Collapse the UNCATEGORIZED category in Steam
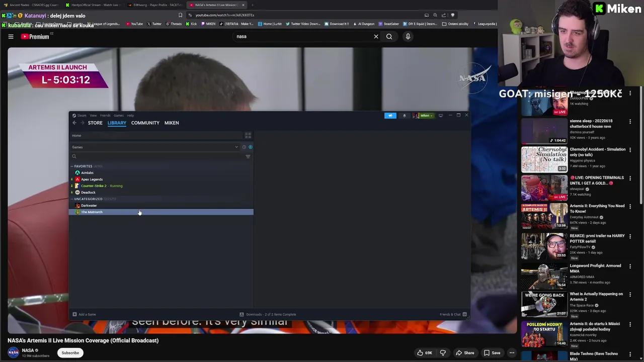644x362 pixels. click(x=72, y=199)
